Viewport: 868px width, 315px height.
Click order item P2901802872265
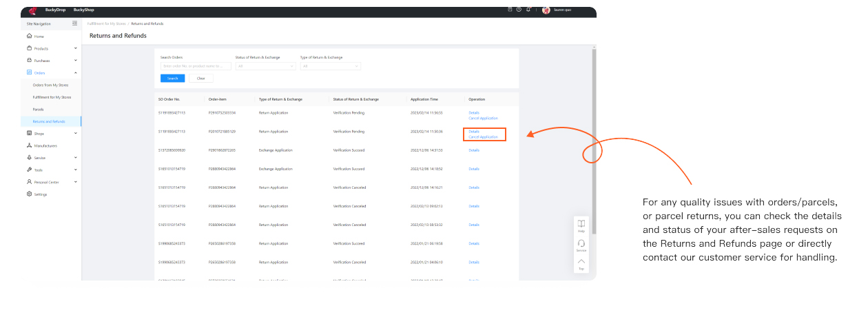click(x=222, y=150)
